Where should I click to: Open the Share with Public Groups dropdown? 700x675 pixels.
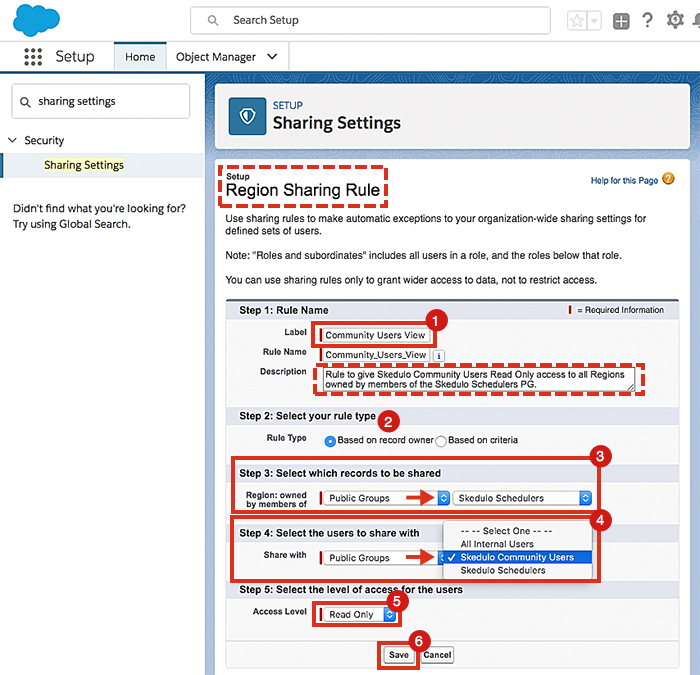(382, 558)
